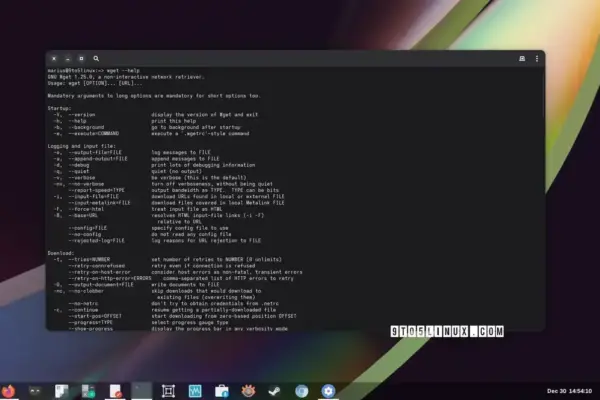Click the '--background' option line
Image resolution: width=600 pixels, height=400 pixels.
(x=147, y=127)
